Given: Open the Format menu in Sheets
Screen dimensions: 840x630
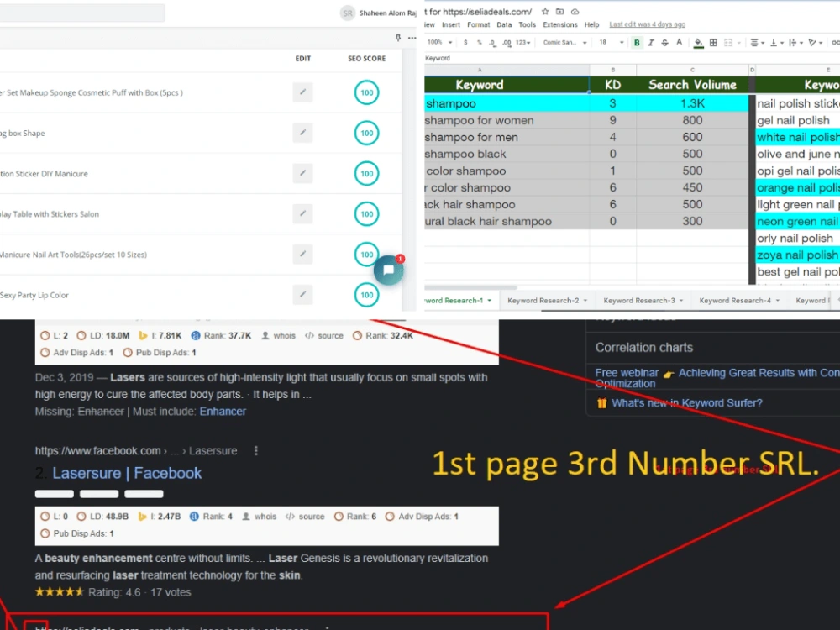Looking at the screenshot, I should pos(479,24).
